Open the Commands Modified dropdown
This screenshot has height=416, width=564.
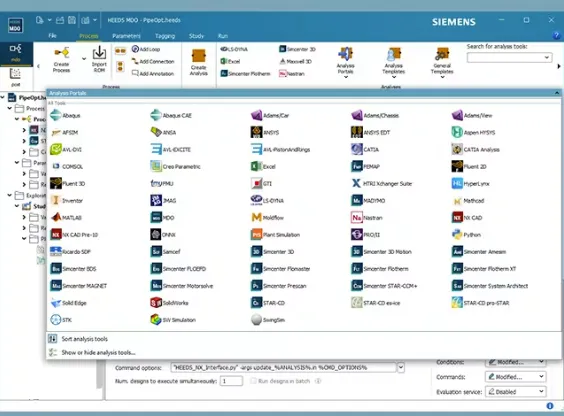point(515,376)
